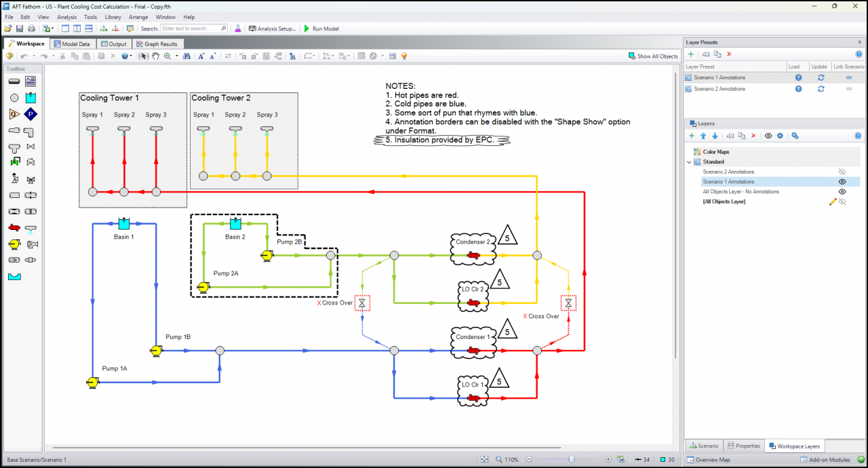Open layer settings gear icon
The height and width of the screenshot is (468, 868).
coord(780,136)
